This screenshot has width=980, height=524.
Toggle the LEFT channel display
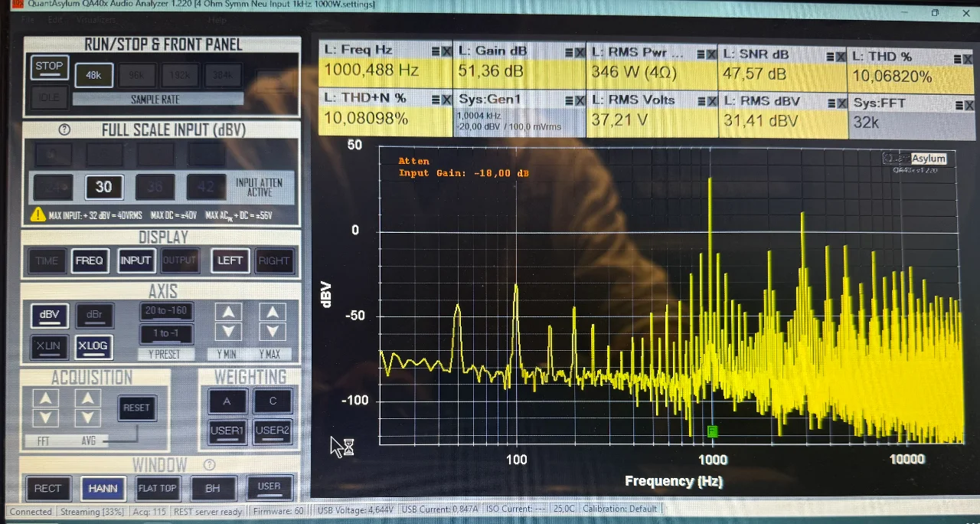[x=230, y=260]
